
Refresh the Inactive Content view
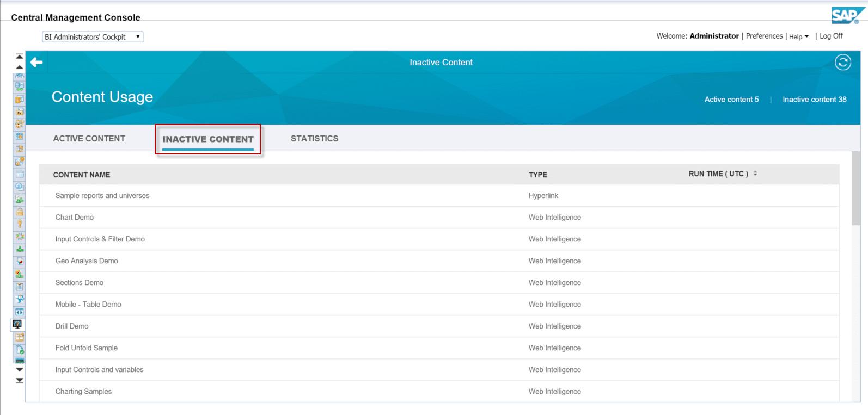click(x=843, y=63)
